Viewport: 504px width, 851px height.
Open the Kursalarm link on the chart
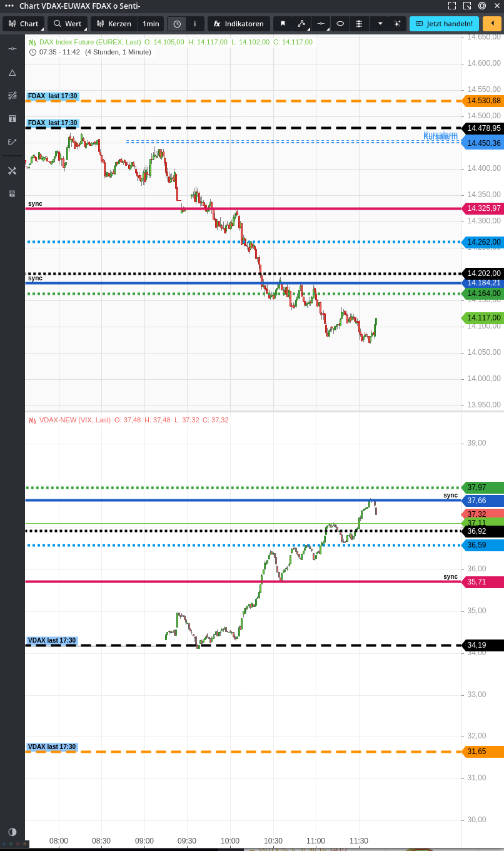[x=440, y=135]
